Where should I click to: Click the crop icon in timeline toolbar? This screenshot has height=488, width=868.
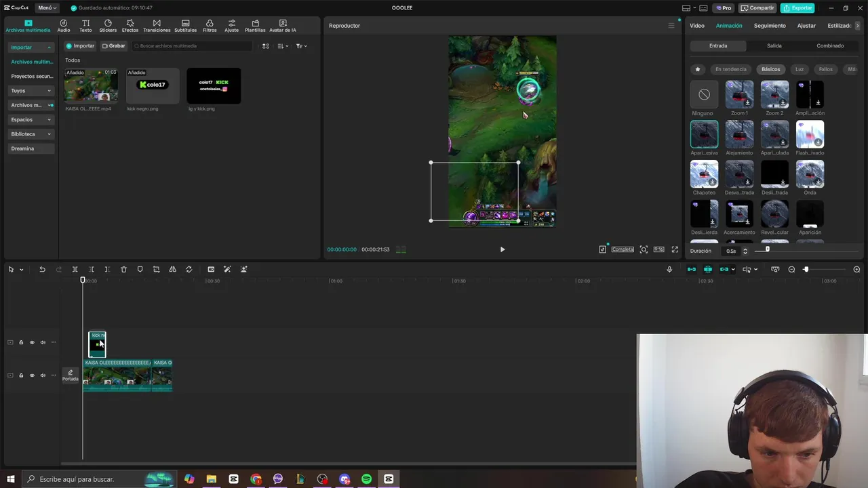coord(156,269)
